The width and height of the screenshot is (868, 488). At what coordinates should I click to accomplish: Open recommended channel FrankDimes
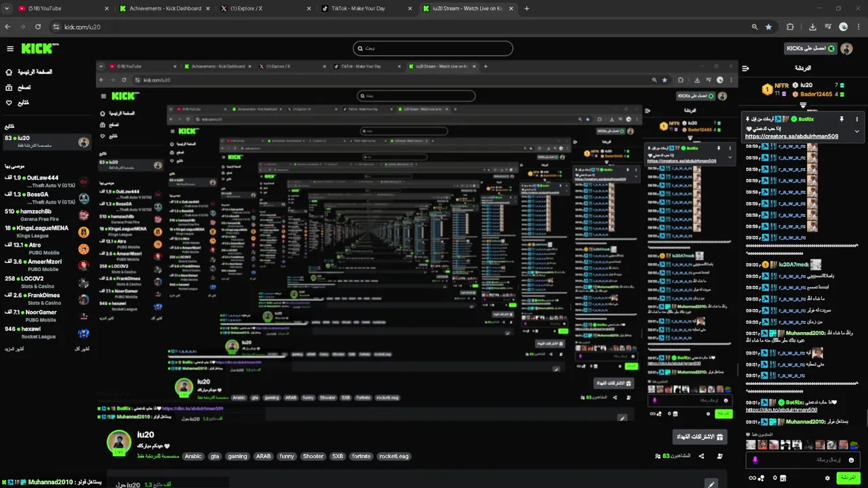point(46,299)
